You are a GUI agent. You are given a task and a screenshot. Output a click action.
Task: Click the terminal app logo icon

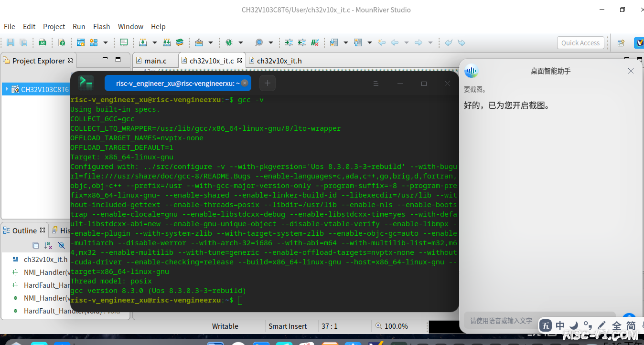click(86, 83)
